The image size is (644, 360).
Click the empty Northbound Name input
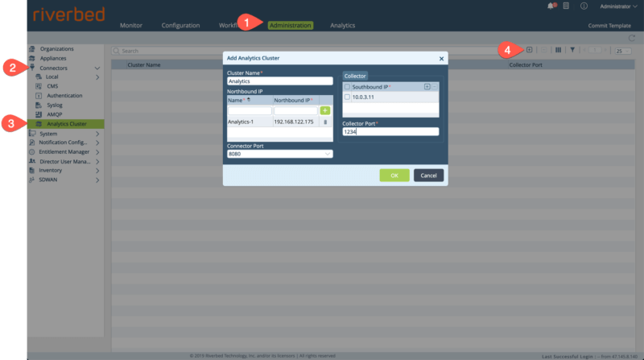250,111
